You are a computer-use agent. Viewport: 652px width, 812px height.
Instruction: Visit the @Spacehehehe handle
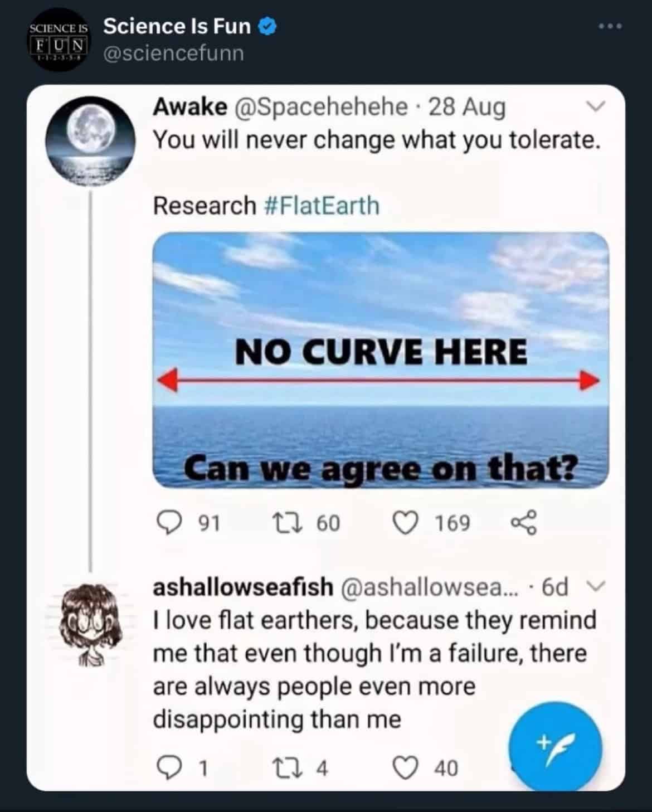coord(322,106)
